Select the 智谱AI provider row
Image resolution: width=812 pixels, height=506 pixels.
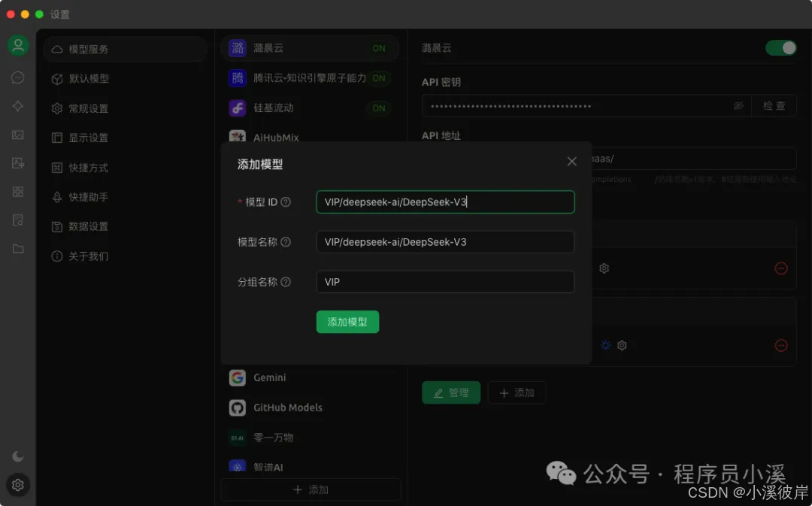[310, 467]
